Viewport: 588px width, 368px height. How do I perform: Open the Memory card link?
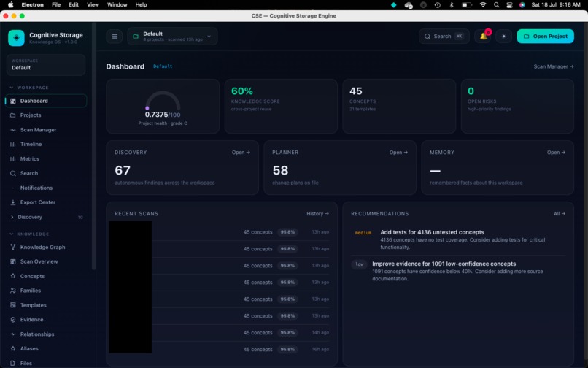(x=556, y=153)
